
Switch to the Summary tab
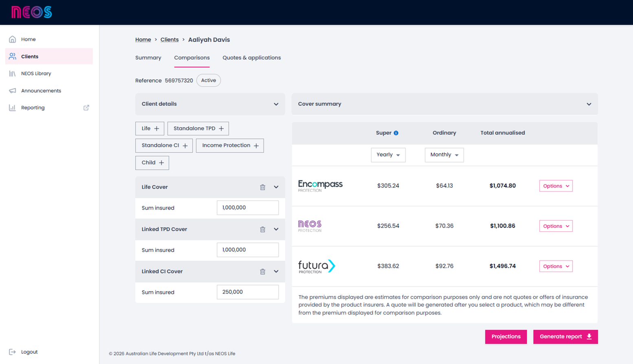coord(148,58)
